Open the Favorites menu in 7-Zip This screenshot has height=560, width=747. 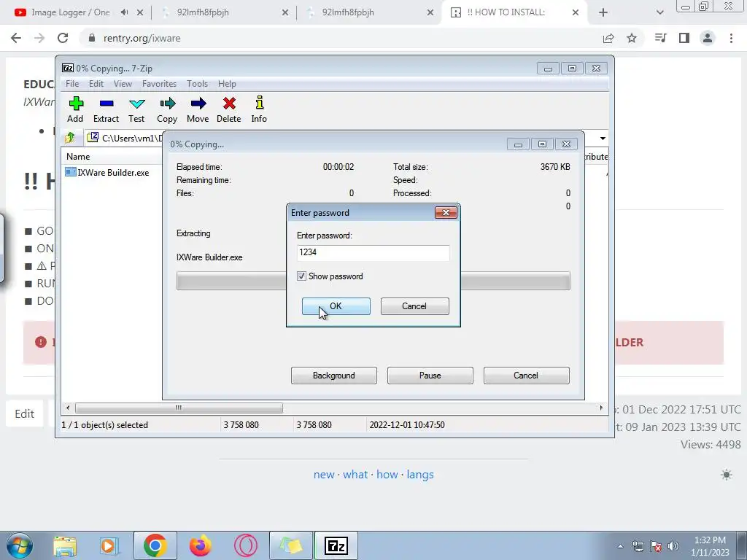point(159,84)
